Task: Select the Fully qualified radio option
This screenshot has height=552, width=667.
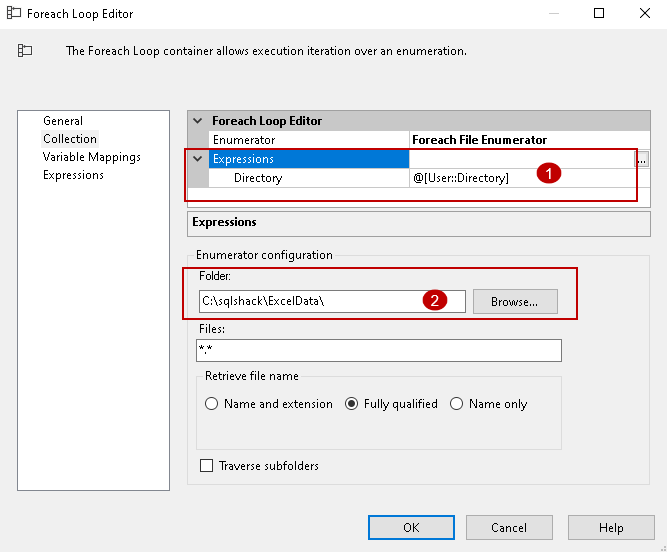Action: (351, 404)
